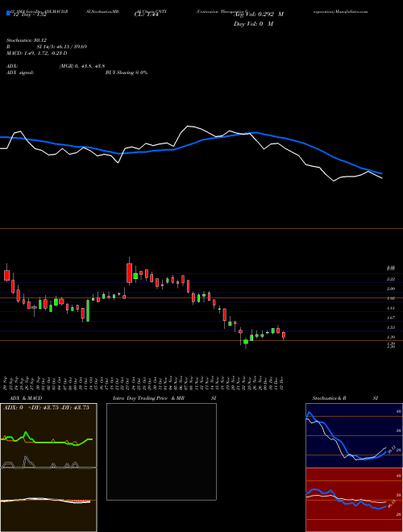The width and height of the screenshot is (403, 532).
Task: Click 'ADX: 0 +DY: 43.75 -DY: 43.75' header
Action: (x=46, y=408)
